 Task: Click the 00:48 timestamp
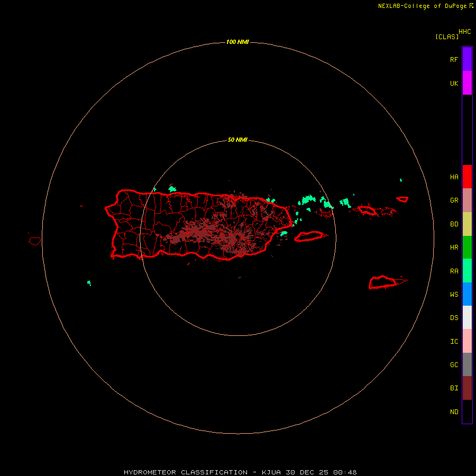(x=345, y=472)
